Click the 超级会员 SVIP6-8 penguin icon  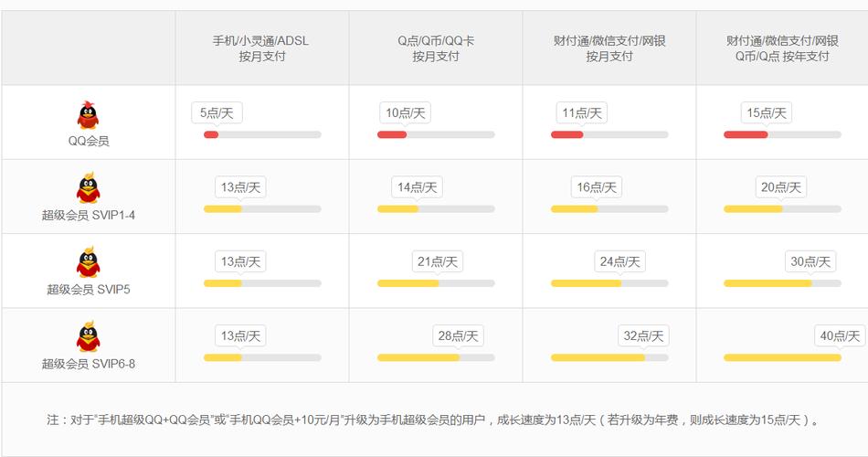88,336
